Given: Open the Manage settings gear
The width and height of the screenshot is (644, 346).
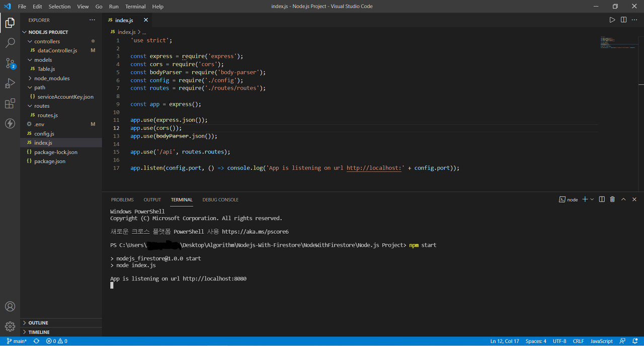Looking at the screenshot, I should 10,326.
